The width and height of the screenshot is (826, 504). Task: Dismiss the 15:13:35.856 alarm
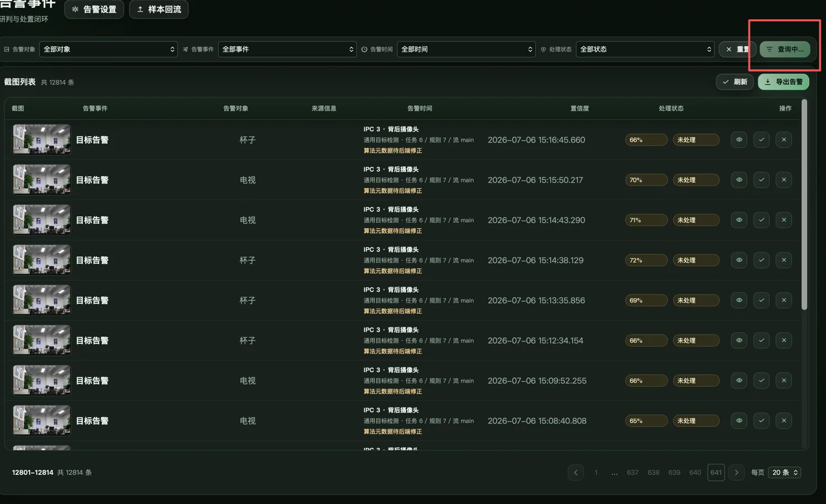coord(784,300)
